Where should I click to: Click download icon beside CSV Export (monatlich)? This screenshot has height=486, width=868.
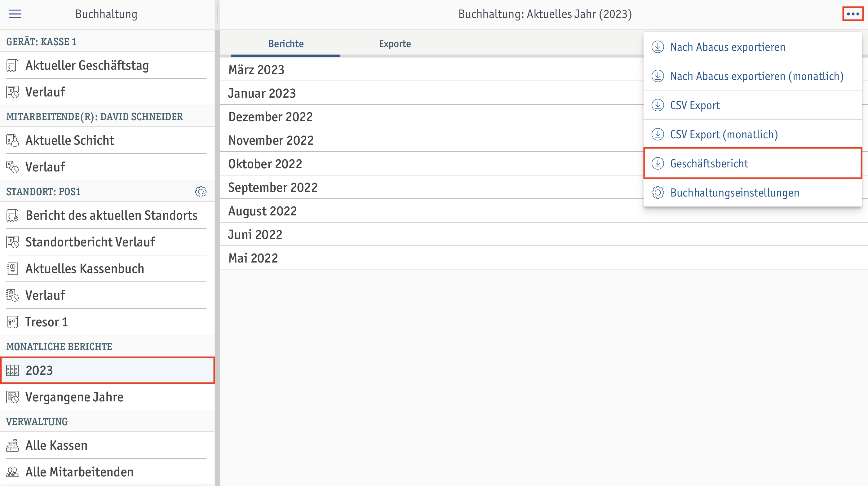(x=658, y=135)
